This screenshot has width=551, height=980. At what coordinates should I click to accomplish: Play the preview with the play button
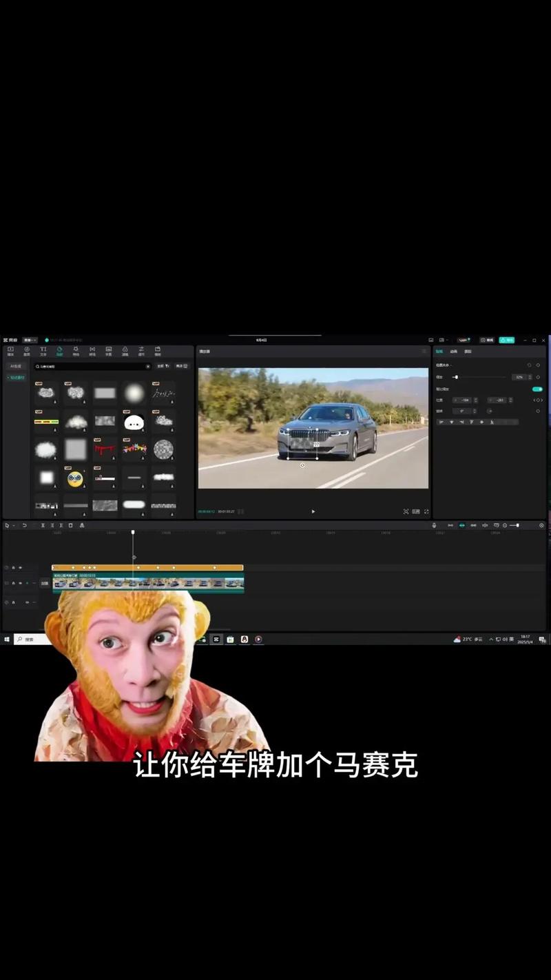(x=313, y=511)
